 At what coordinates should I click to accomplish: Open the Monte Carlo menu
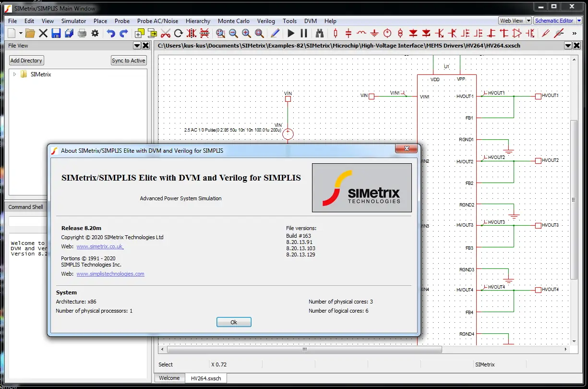click(233, 21)
